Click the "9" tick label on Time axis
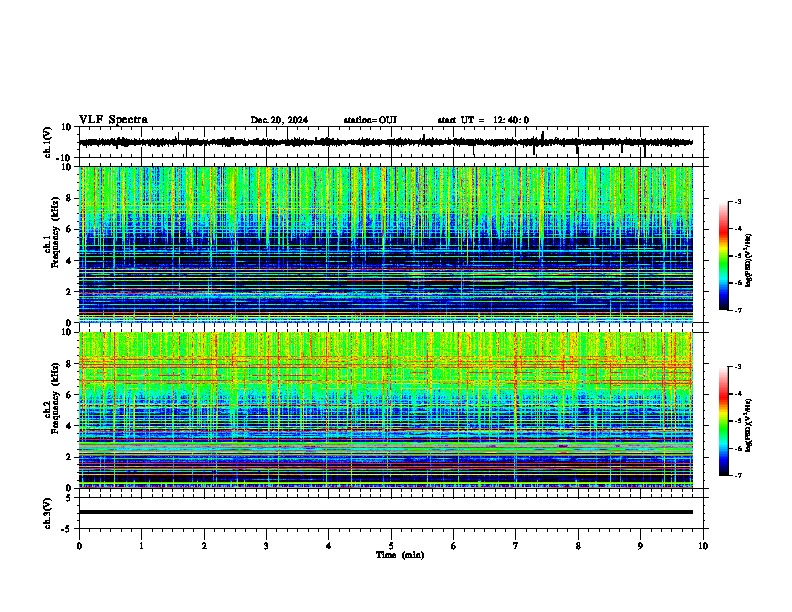The width and height of the screenshot is (792, 612). 640,546
